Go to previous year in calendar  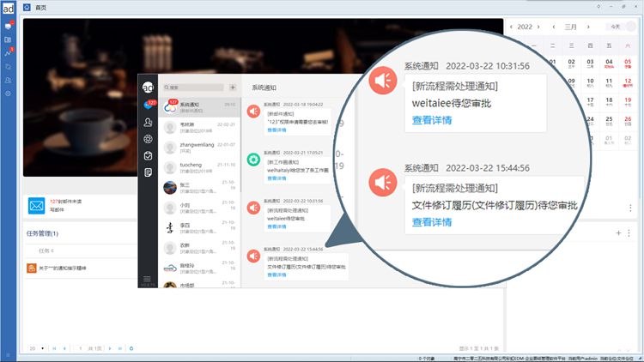512,27
